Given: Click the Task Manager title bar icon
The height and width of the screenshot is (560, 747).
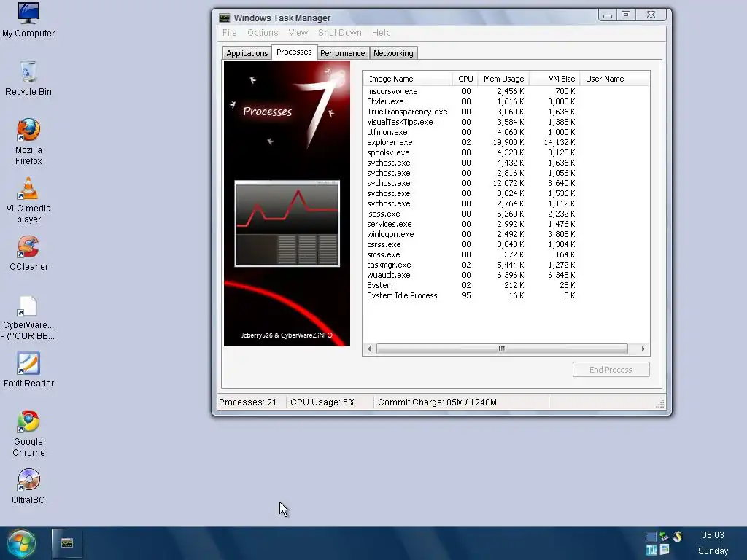Looking at the screenshot, I should tap(225, 17).
